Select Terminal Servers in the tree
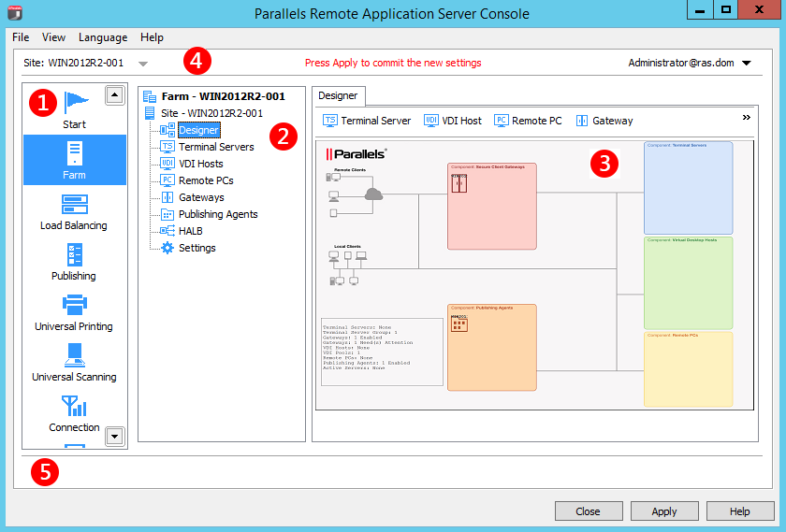This screenshot has width=786, height=532. point(216,147)
